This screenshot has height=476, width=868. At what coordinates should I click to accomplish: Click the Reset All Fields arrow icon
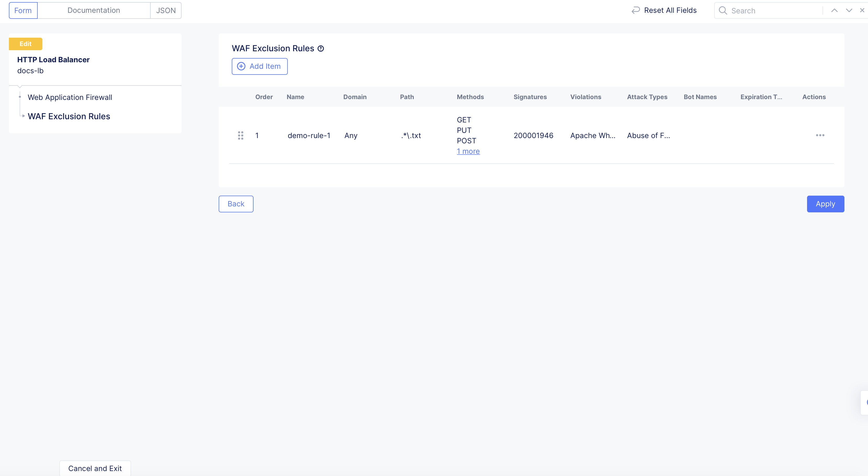(635, 10)
